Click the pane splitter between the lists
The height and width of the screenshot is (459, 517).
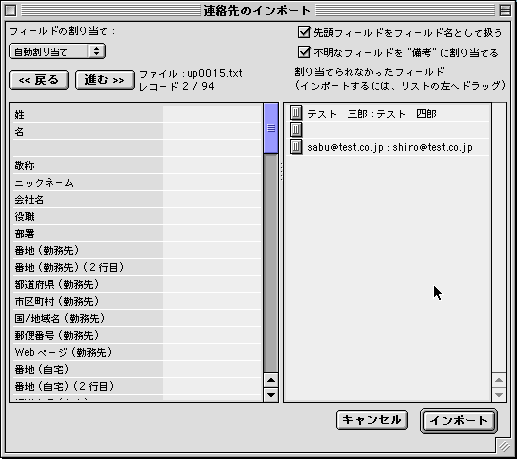click(281, 172)
